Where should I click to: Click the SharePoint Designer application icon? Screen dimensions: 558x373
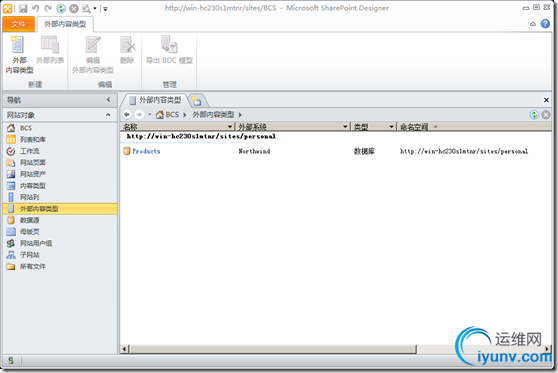pos(7,8)
